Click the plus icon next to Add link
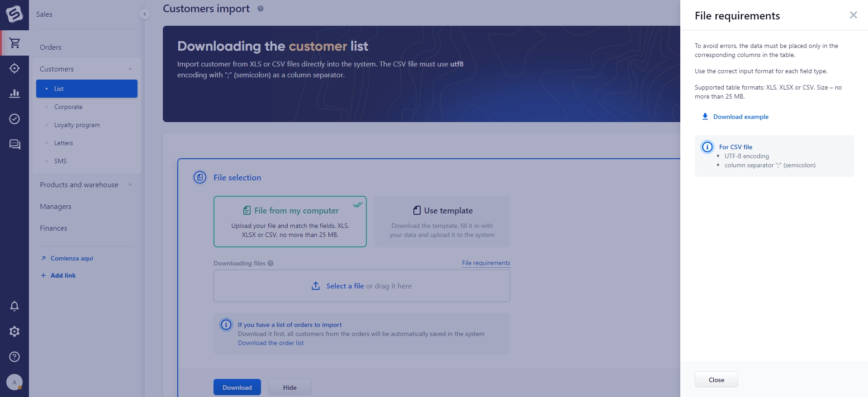 click(x=43, y=275)
